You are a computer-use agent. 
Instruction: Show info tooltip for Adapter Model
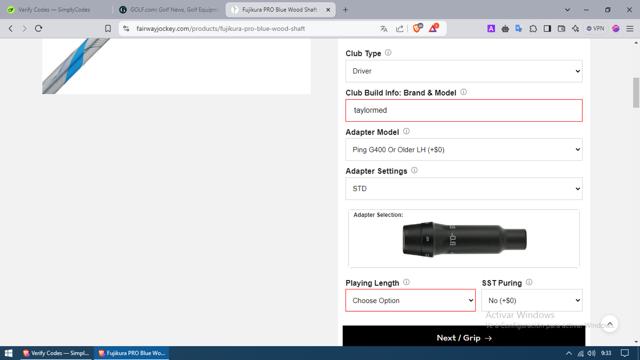coord(406,131)
